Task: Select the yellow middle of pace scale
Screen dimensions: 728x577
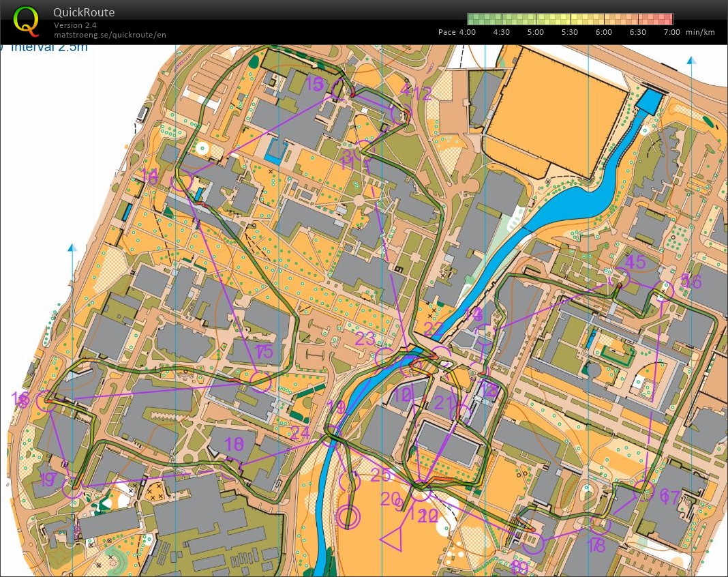Action: (x=570, y=19)
